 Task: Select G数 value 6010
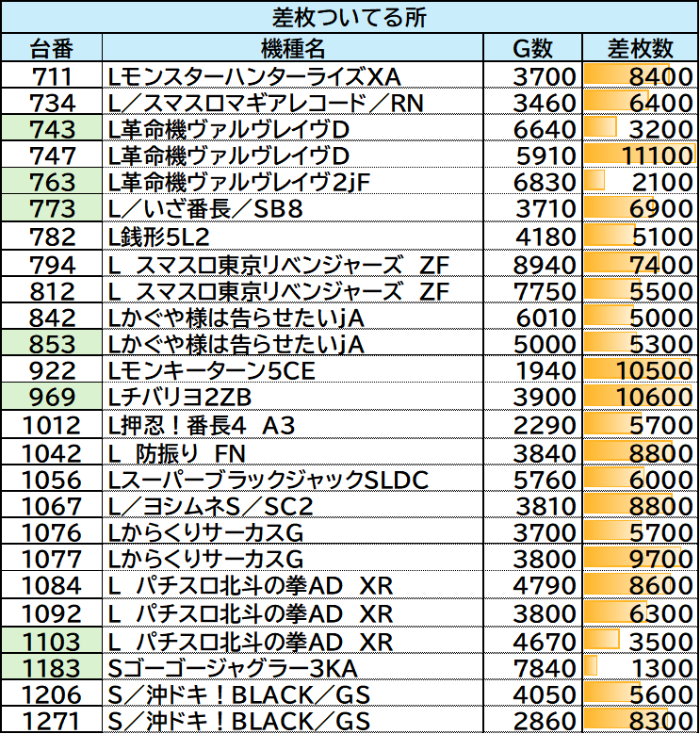[x=532, y=317]
